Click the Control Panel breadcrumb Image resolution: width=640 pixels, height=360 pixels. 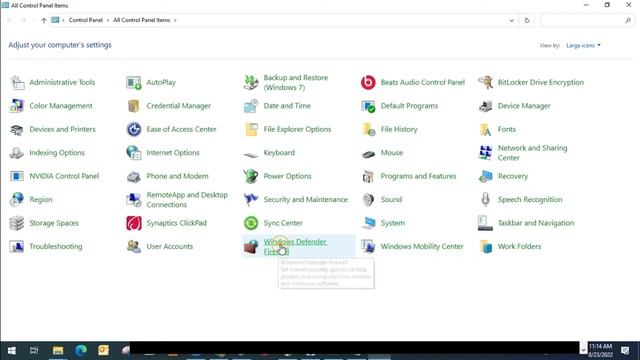click(86, 20)
